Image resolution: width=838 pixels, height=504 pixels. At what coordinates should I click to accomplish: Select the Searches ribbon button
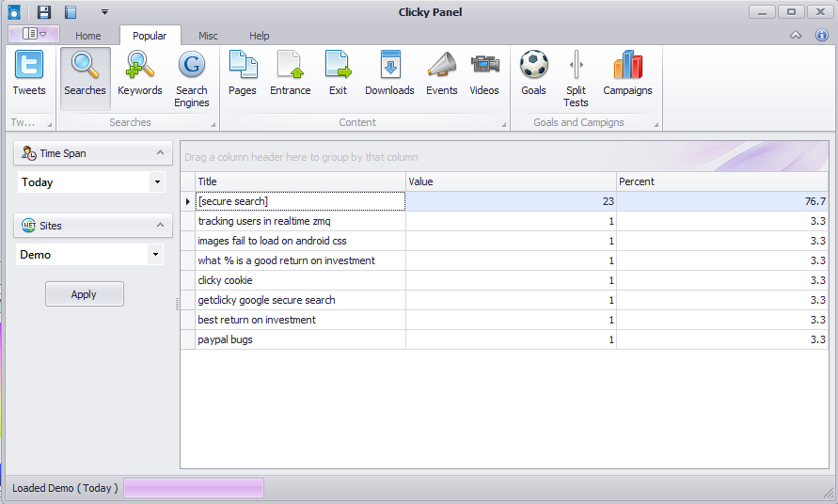coord(85,78)
